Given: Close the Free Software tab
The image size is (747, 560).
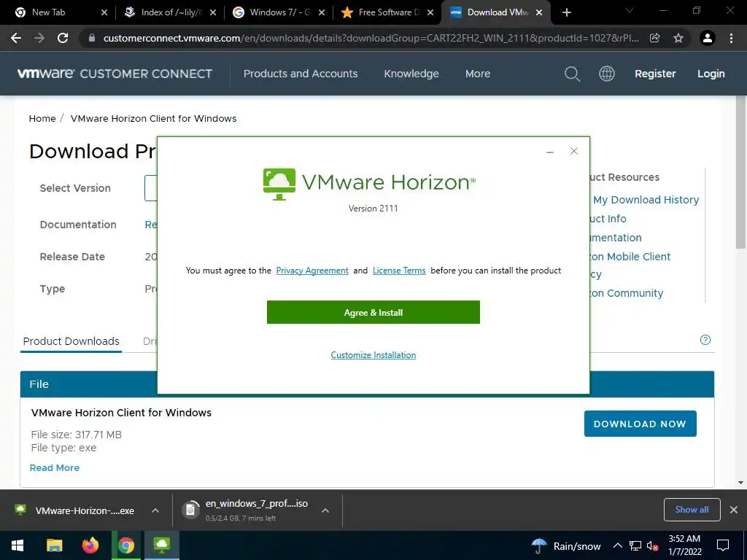Looking at the screenshot, I should pyautogui.click(x=430, y=13).
